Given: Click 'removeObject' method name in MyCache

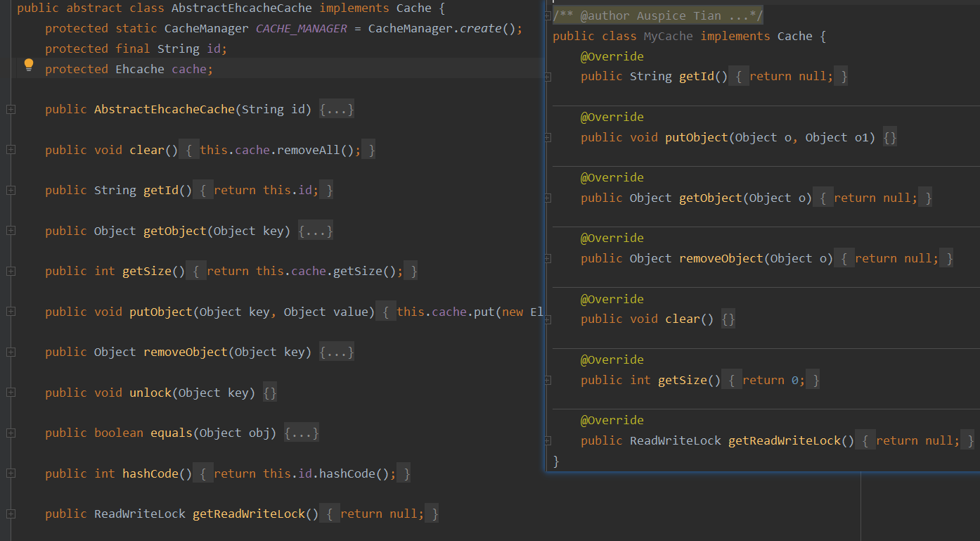Looking at the screenshot, I should pyautogui.click(x=721, y=258).
